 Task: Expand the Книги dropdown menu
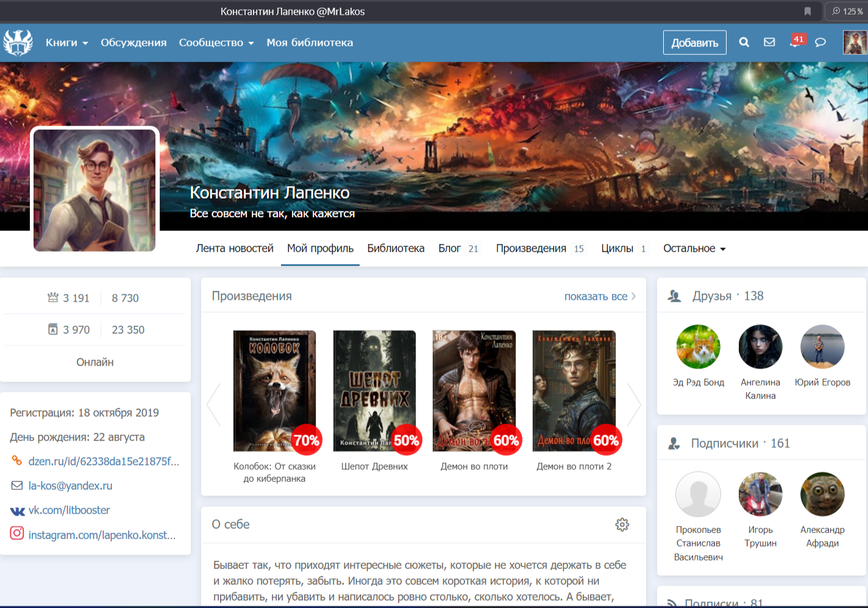tap(66, 43)
